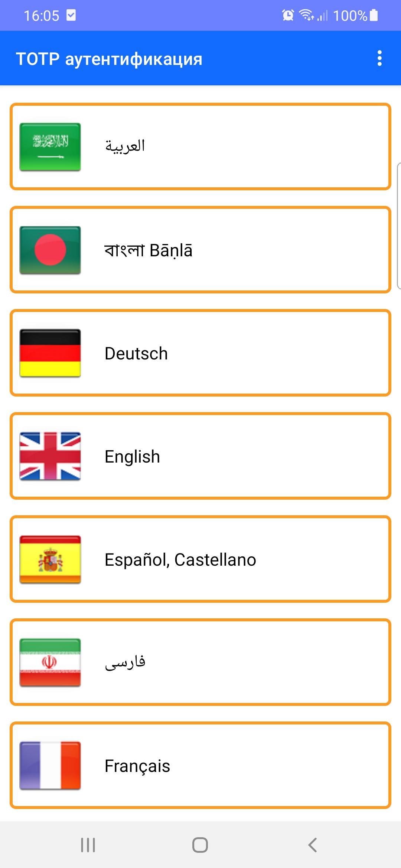Tap the French flag icon
Screen dimensions: 401x868
coord(50,766)
